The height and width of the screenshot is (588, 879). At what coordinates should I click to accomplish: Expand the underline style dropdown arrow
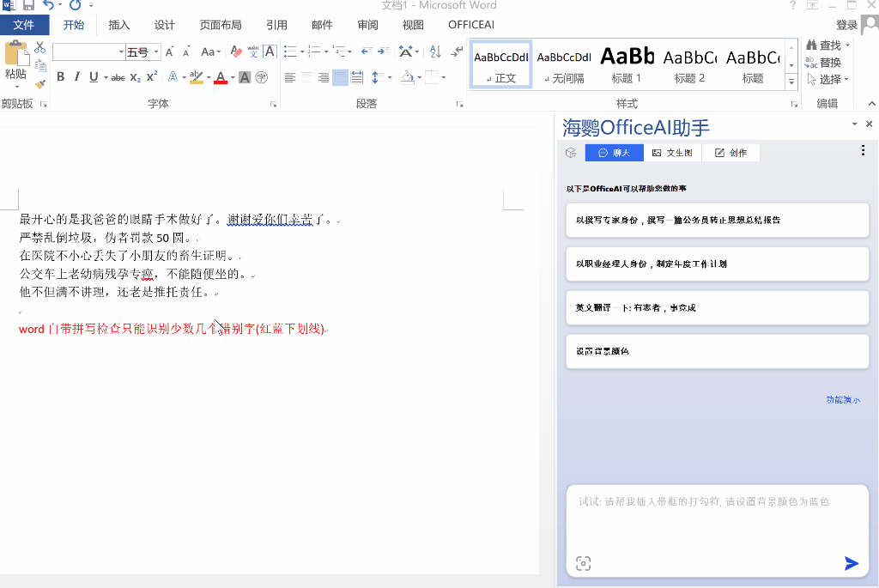105,77
